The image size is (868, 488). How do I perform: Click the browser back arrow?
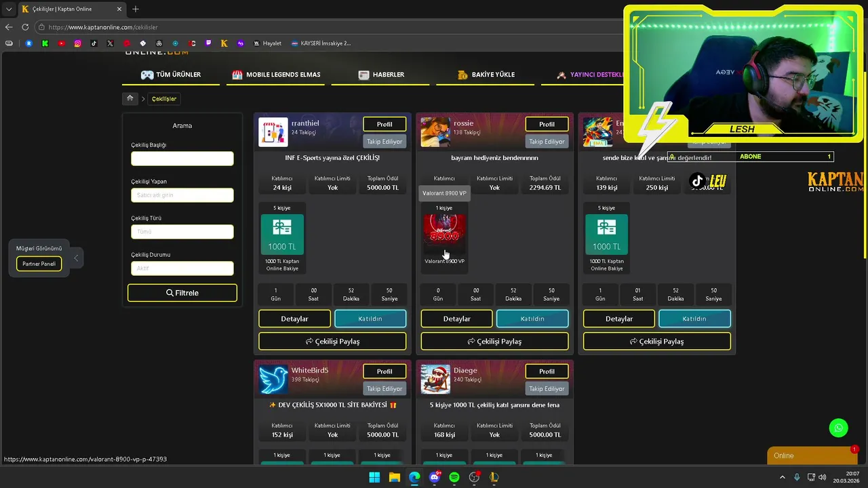click(x=9, y=27)
